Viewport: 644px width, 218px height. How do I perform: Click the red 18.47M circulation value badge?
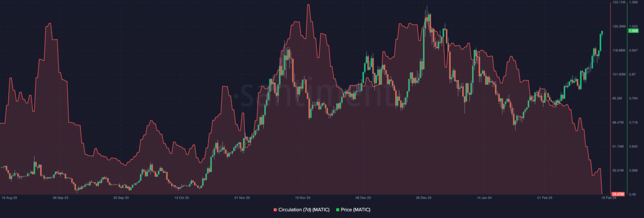tap(618, 194)
